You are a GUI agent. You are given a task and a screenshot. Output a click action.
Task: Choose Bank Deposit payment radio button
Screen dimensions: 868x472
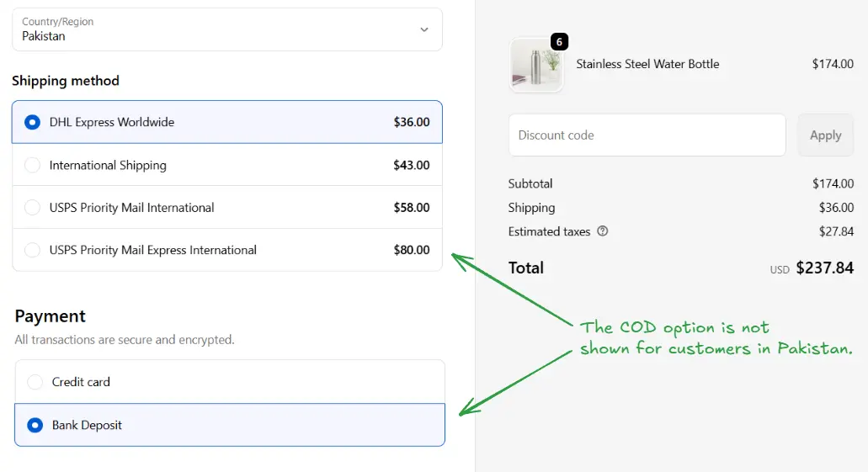35,425
